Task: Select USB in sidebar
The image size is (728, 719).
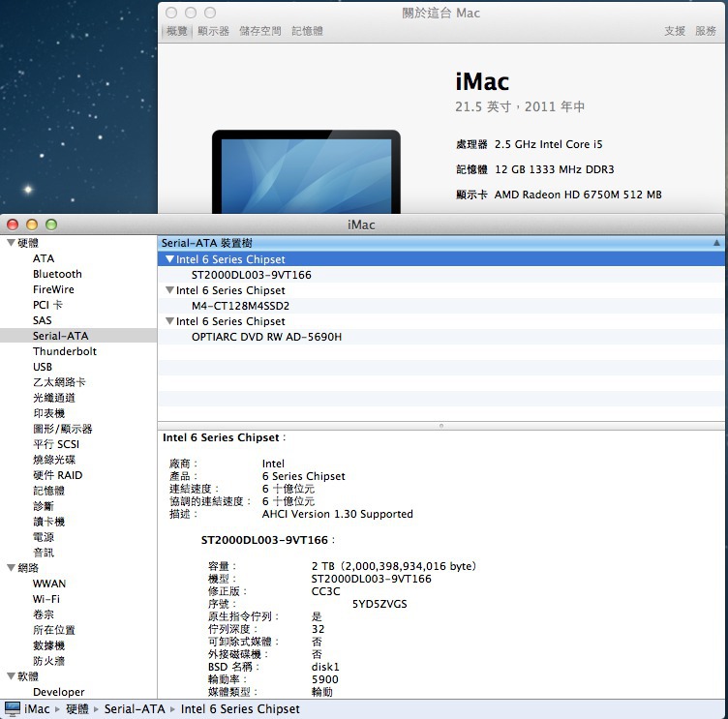Action: click(43, 367)
